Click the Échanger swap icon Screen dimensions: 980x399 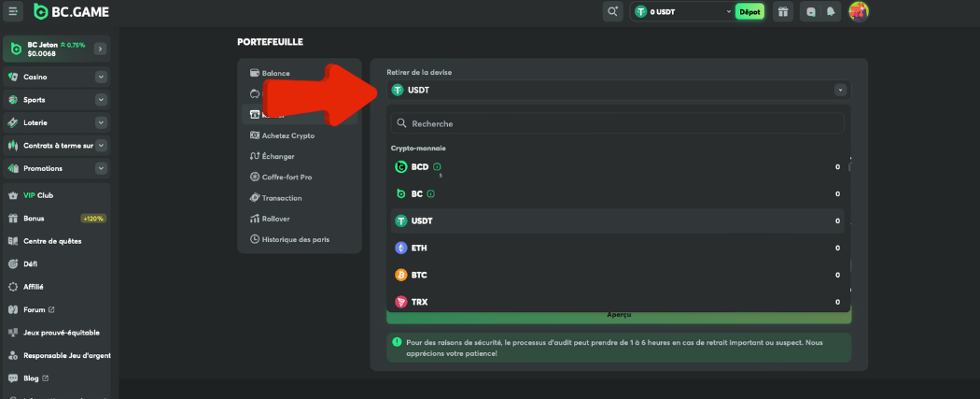point(255,156)
